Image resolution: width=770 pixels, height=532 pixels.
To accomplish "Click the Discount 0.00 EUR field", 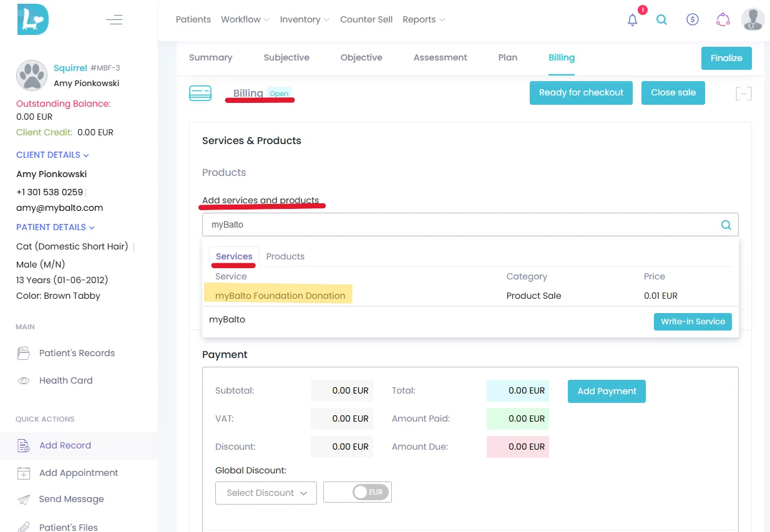I will tap(342, 447).
